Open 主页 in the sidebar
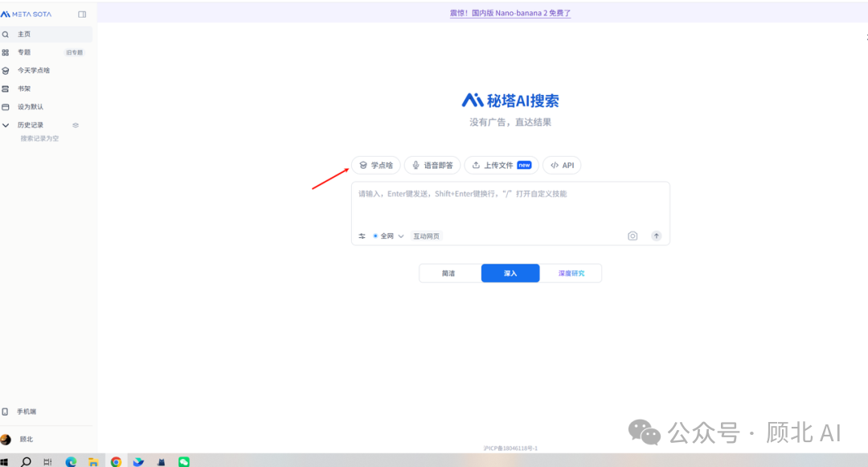This screenshot has width=868, height=467. 46,35
